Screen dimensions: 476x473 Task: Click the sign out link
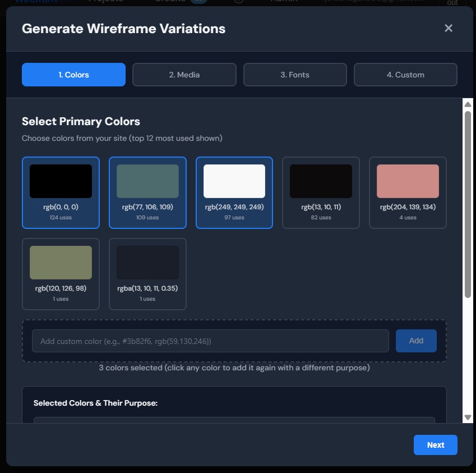[452, 3]
